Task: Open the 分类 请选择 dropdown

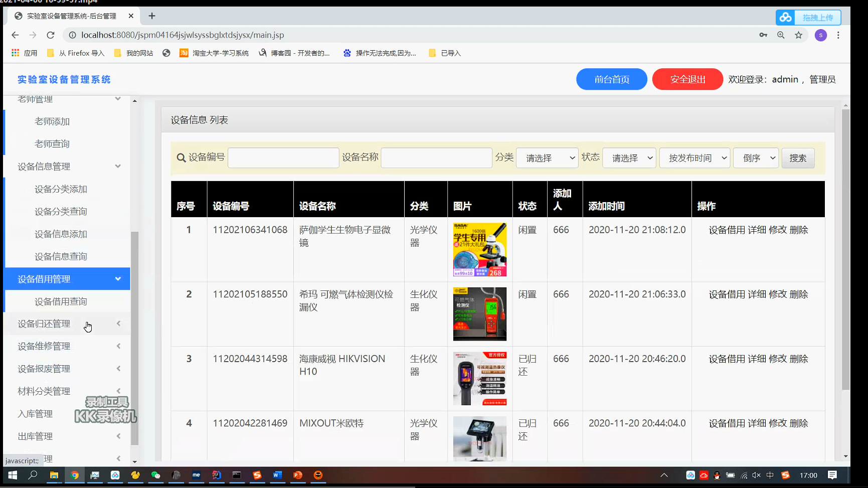Action: pyautogui.click(x=547, y=158)
